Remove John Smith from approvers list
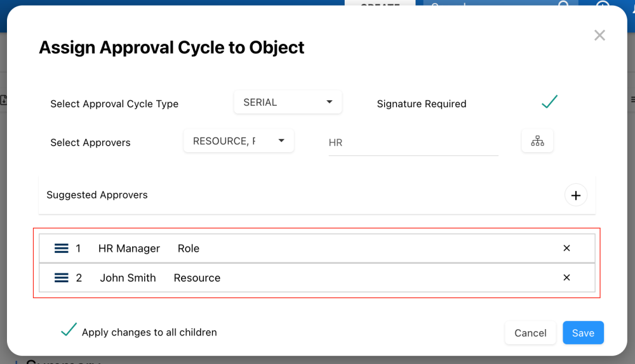This screenshot has width=635, height=364. [566, 278]
